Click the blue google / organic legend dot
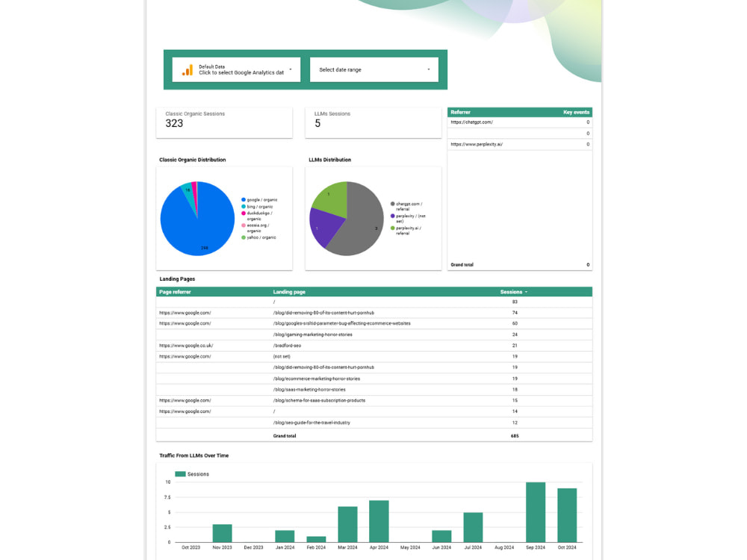Screen dimensions: 747x560 (x=244, y=200)
